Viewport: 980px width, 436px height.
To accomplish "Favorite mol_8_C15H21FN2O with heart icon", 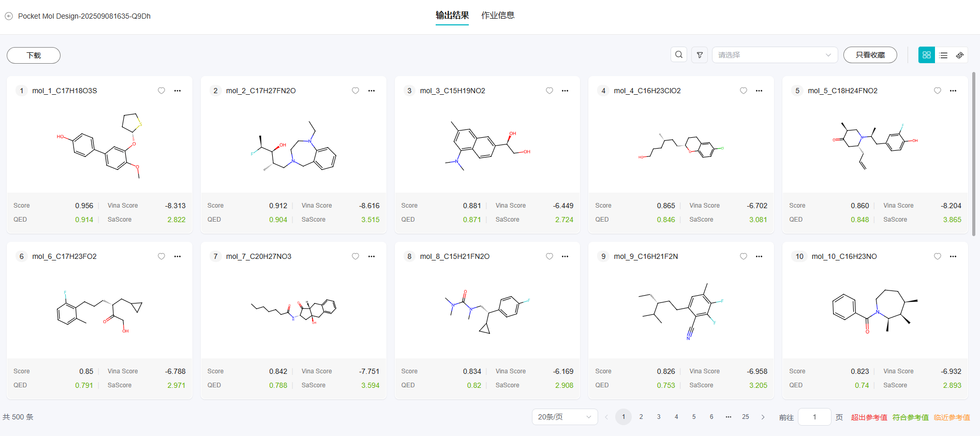I will coord(550,256).
